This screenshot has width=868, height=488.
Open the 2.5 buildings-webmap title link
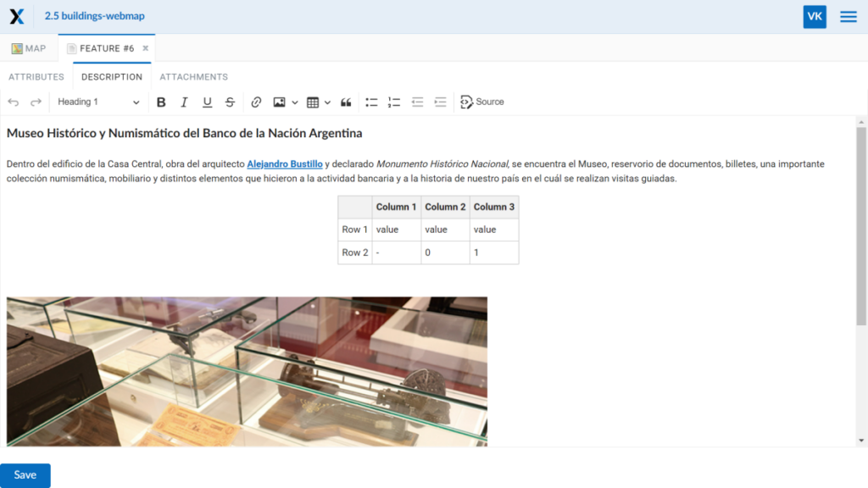95,16
